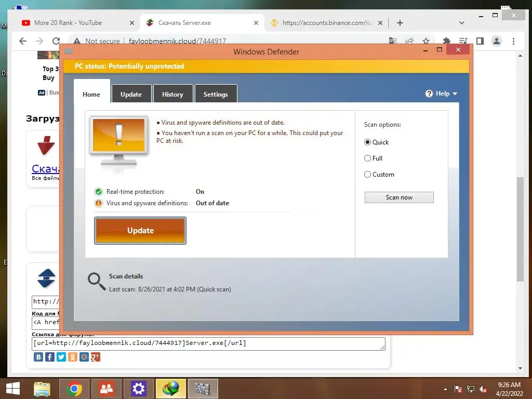Click the page vertical scrollbar thumb
Image resolution: width=532 pixels, height=399 pixels.
[520, 229]
